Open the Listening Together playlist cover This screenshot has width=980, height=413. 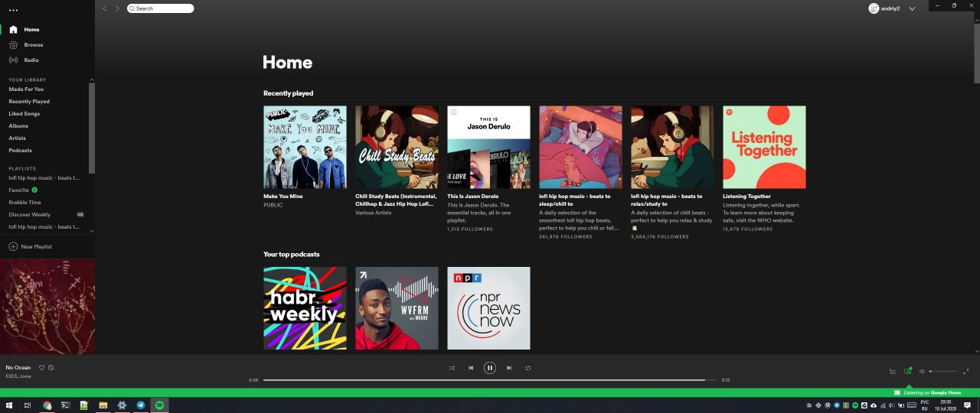coord(764,147)
